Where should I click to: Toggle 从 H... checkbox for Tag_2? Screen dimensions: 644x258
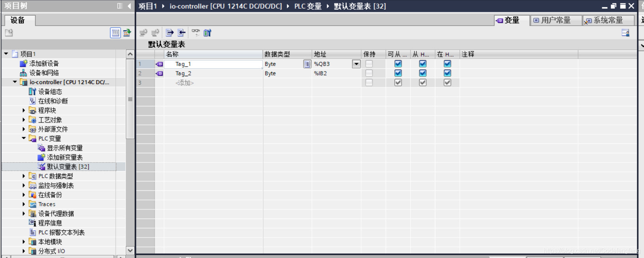(423, 73)
